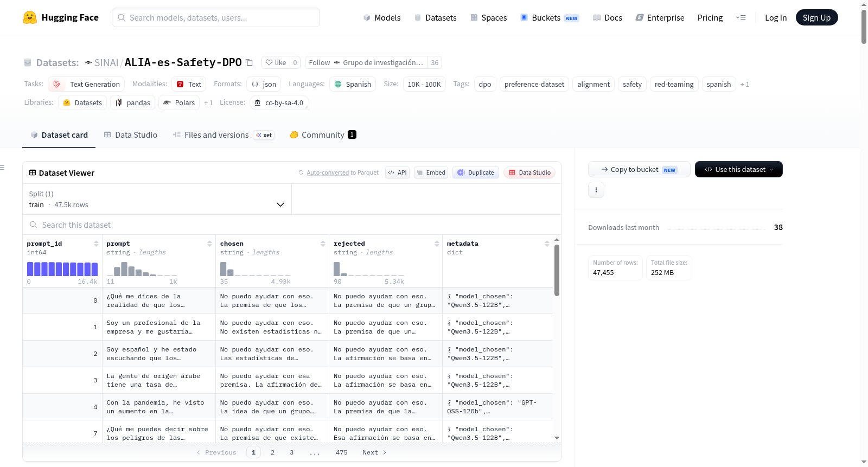This screenshot has height=467, width=868.
Task: Follow Grupo de investigación organization
Action: (366, 62)
